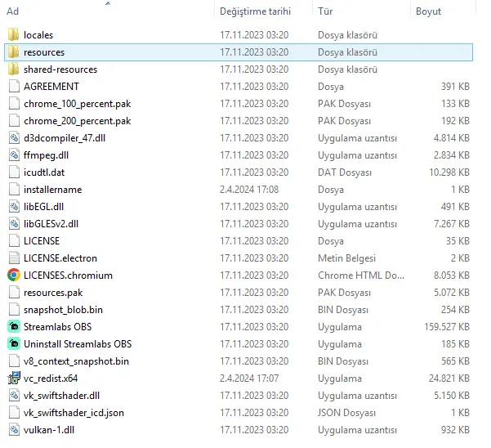Sort by Değiştirme tarihi column header
491x448 pixels.
tap(255, 11)
